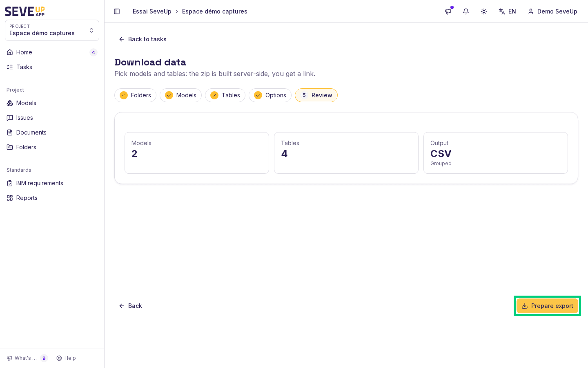Select the Tables step
588x368 pixels.
(x=225, y=95)
